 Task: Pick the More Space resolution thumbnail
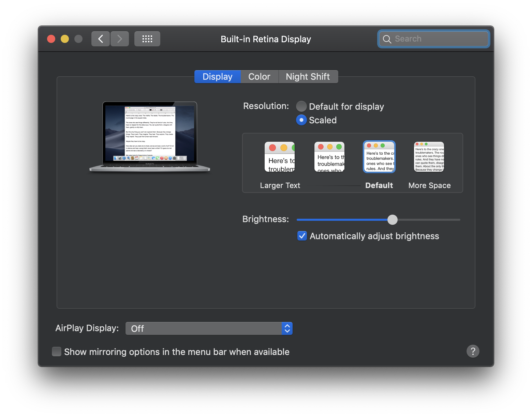pyautogui.click(x=429, y=157)
